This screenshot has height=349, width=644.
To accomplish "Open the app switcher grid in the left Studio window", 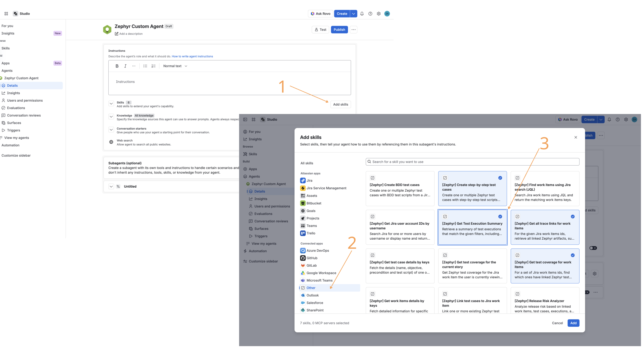I will pyautogui.click(x=6, y=14).
